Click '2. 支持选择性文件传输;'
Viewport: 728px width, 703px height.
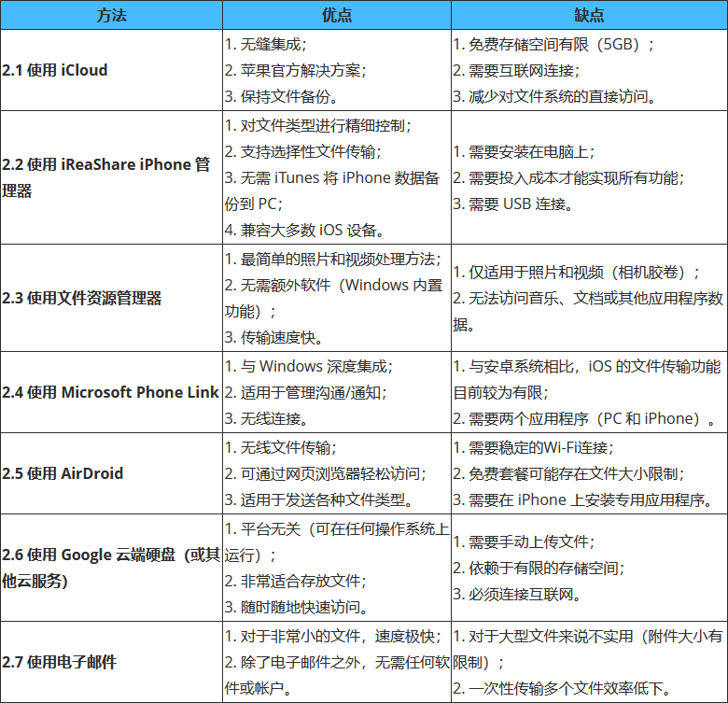pos(303,152)
